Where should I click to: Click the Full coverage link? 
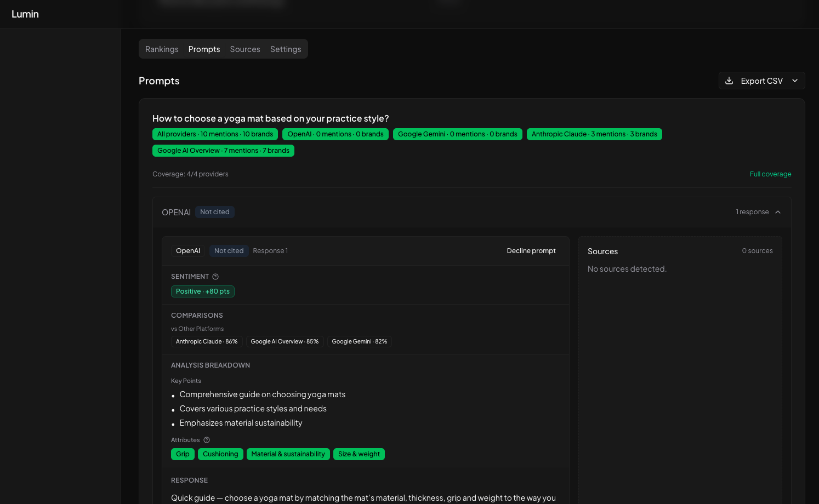click(770, 174)
